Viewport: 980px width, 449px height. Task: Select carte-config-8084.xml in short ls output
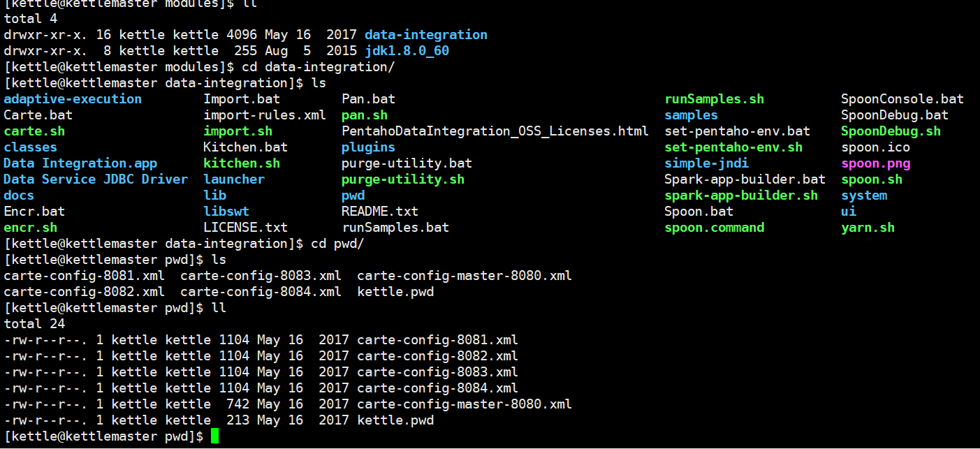[x=261, y=292]
